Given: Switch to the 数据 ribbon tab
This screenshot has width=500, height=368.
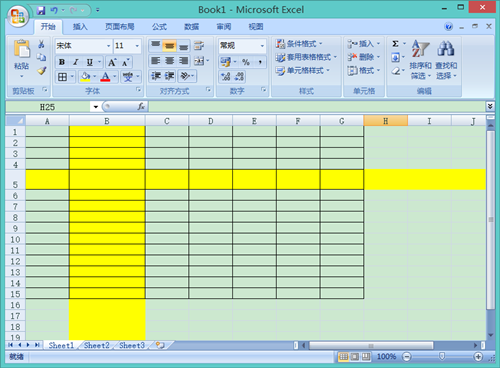Looking at the screenshot, I should click(192, 27).
